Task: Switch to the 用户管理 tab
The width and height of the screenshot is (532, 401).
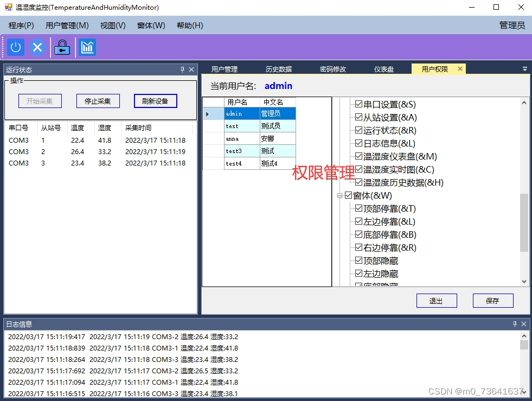Action: pyautogui.click(x=225, y=69)
